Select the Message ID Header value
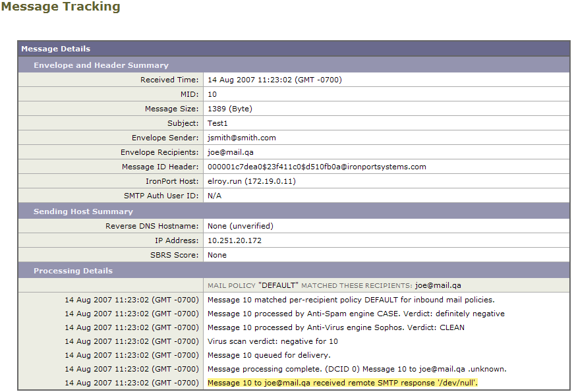Image resolution: width=572 pixels, height=392 pixels. point(316,167)
